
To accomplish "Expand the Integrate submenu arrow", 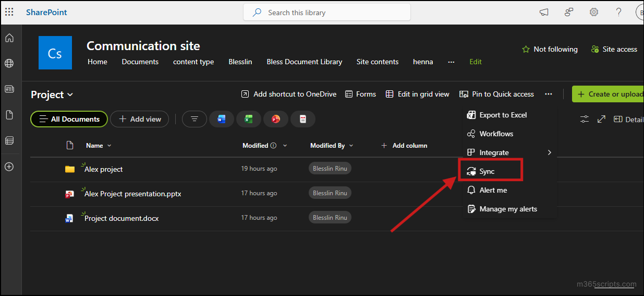I will (x=549, y=152).
